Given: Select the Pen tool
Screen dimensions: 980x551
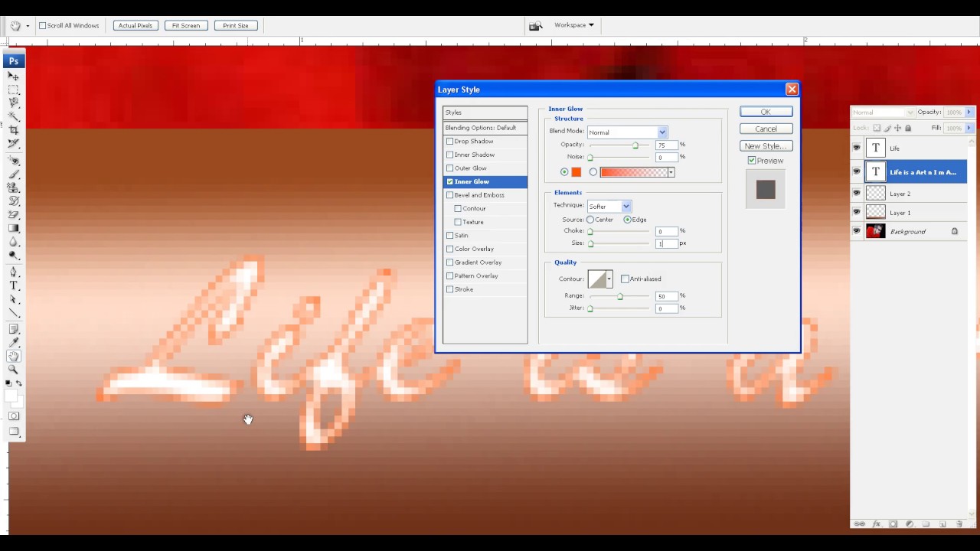Looking at the screenshot, I should click(x=14, y=272).
